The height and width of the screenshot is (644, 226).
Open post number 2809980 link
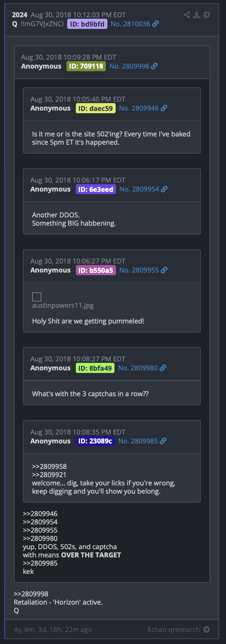coord(138,368)
